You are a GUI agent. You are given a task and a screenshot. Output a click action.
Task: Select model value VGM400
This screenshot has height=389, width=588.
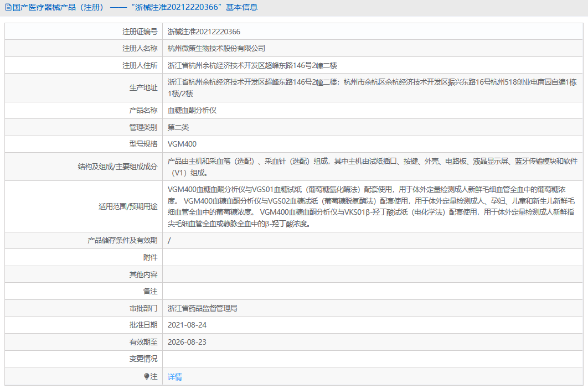pyautogui.click(x=182, y=144)
